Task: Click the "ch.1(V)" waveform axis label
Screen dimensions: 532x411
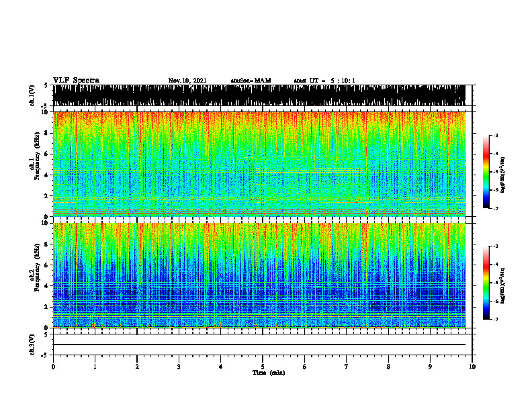Action: click(x=32, y=95)
